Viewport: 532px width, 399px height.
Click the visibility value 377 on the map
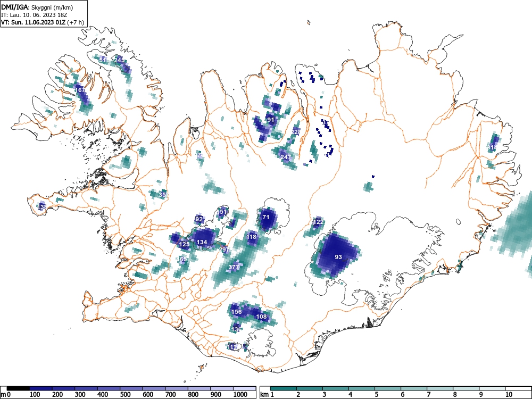234,267
